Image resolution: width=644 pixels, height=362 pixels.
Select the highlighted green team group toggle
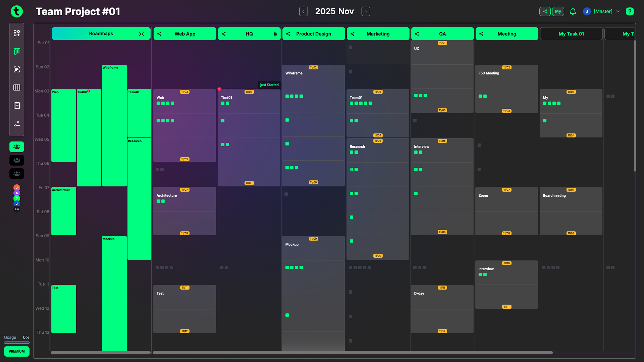pos(17,147)
